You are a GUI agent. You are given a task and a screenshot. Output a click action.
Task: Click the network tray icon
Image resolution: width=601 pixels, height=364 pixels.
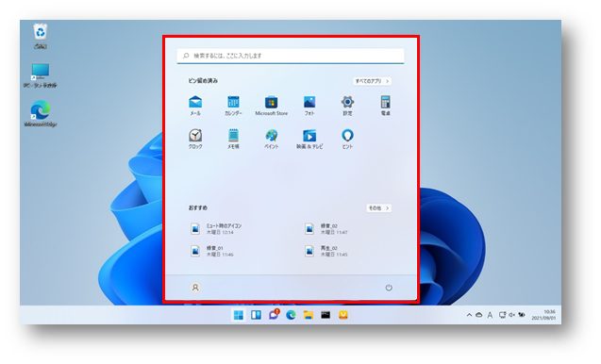click(502, 315)
